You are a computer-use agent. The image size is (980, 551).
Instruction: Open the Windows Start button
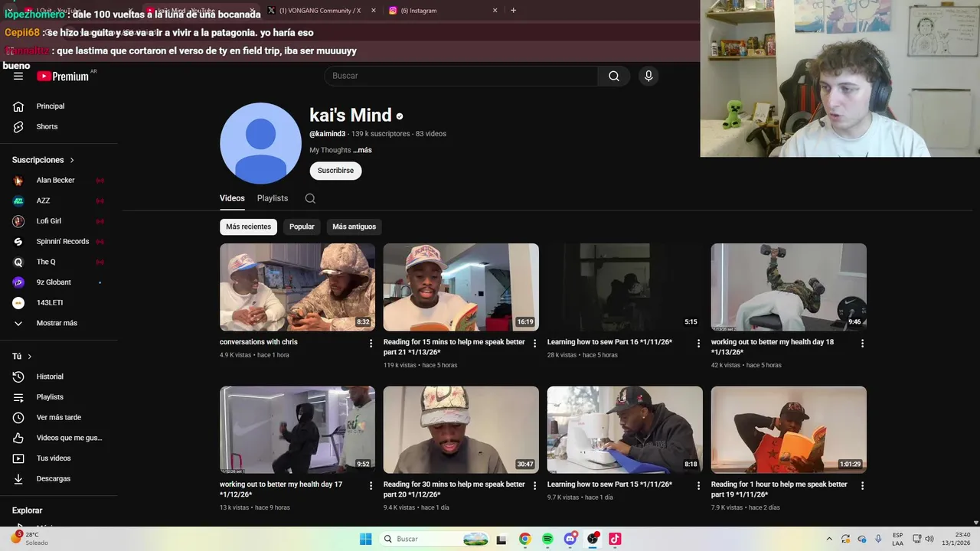pyautogui.click(x=366, y=539)
